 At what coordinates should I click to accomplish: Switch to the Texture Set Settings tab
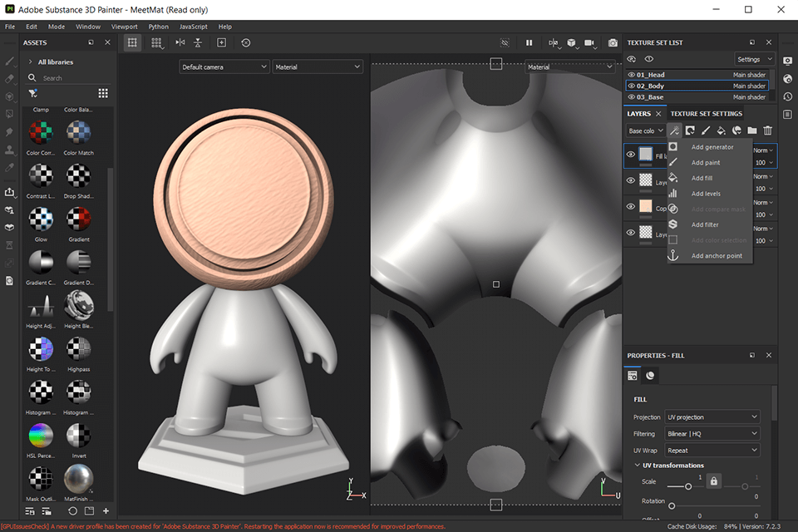[x=706, y=114]
